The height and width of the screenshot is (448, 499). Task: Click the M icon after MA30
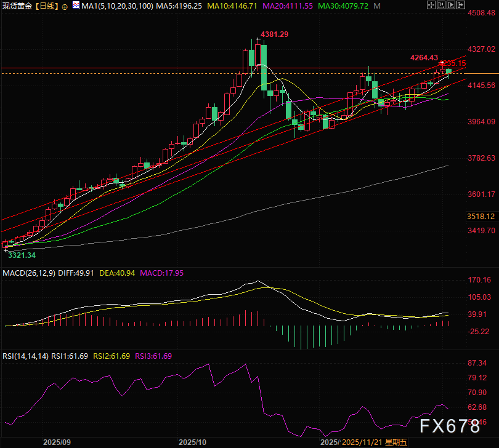pos(376,6)
